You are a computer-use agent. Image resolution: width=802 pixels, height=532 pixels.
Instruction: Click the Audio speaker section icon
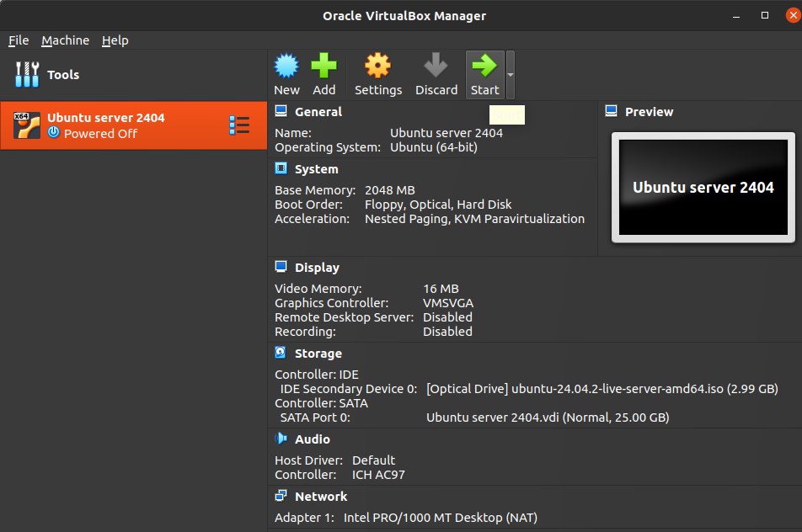[281, 439]
